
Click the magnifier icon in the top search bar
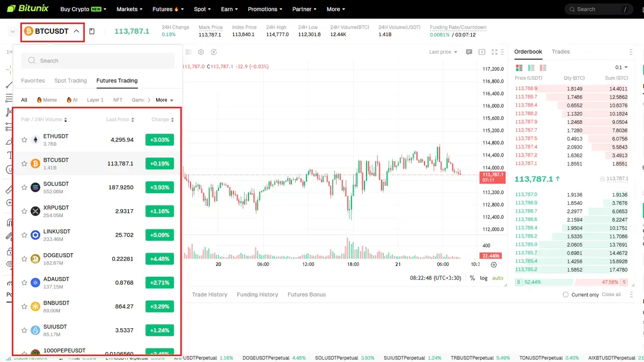click(x=572, y=9)
